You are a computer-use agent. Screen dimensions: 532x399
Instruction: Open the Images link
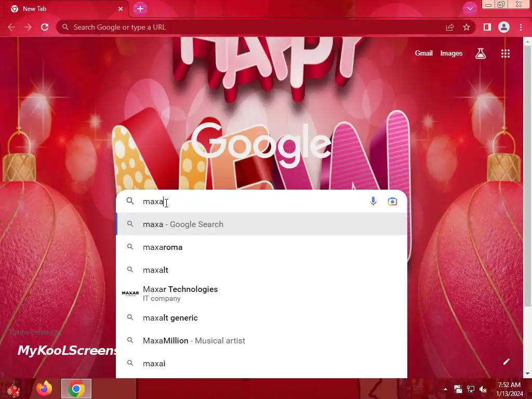(x=451, y=54)
